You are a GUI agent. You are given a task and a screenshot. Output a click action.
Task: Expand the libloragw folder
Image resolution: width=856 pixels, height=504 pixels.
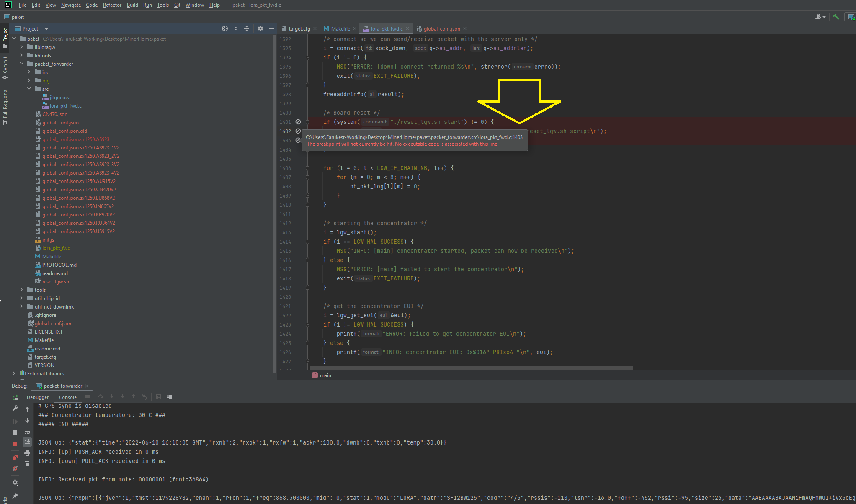[x=21, y=47]
